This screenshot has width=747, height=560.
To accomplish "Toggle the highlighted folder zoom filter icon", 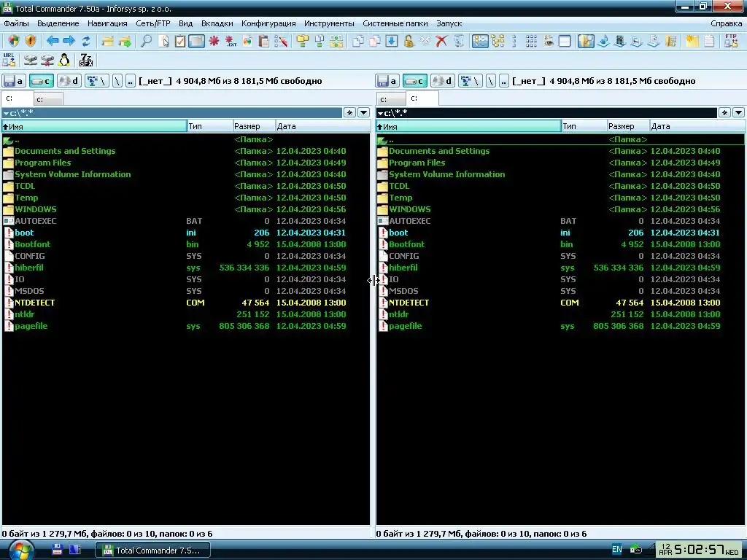I will (586, 41).
